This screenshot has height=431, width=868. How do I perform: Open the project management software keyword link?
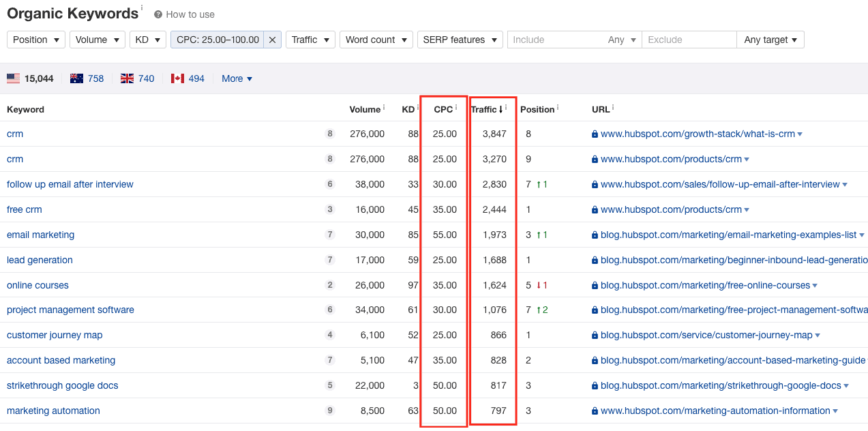[70, 310]
